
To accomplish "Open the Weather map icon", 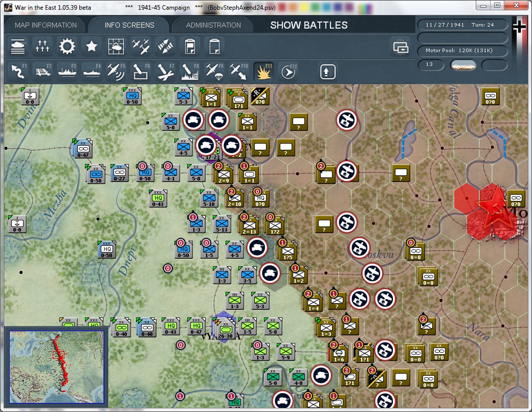I will coord(116,47).
